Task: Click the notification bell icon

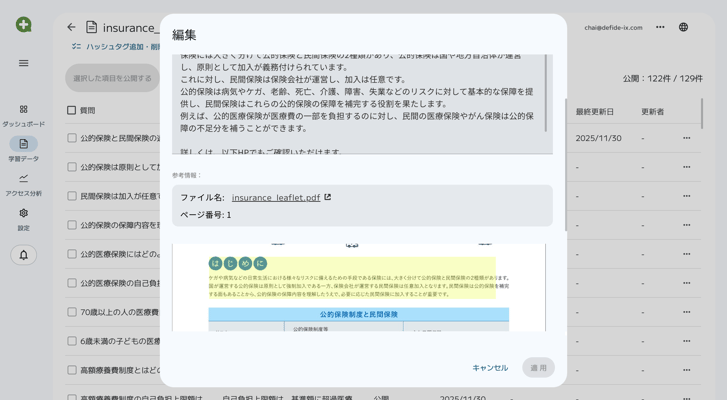Action: tap(23, 255)
